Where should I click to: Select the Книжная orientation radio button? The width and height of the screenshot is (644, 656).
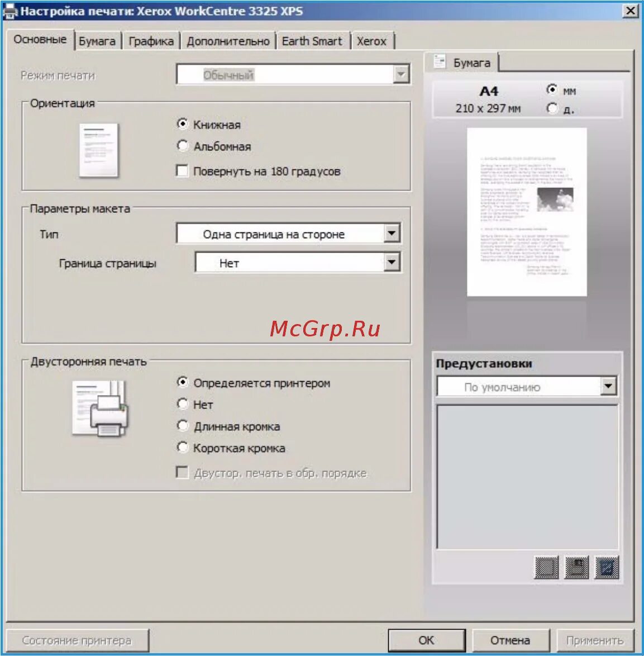click(x=182, y=124)
